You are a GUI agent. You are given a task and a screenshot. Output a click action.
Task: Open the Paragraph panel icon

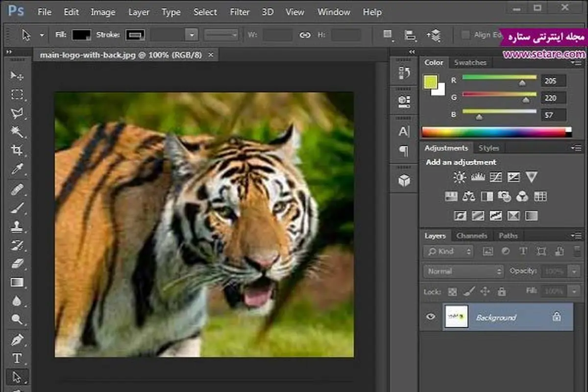(404, 151)
